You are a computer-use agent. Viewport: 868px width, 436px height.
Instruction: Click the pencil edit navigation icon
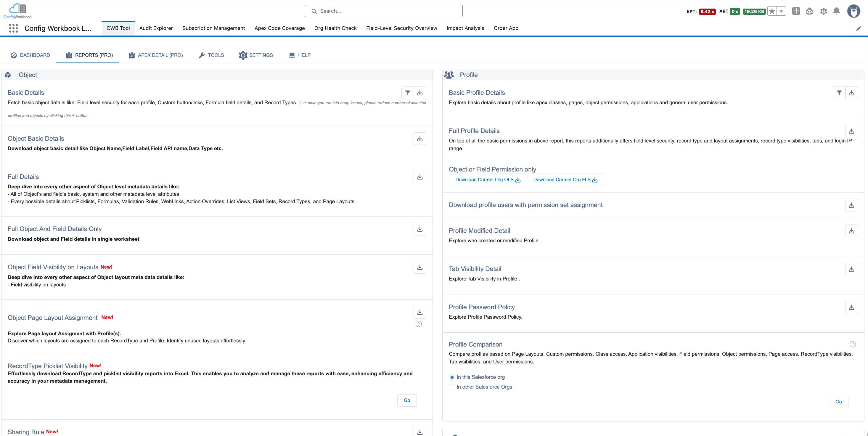858,28
